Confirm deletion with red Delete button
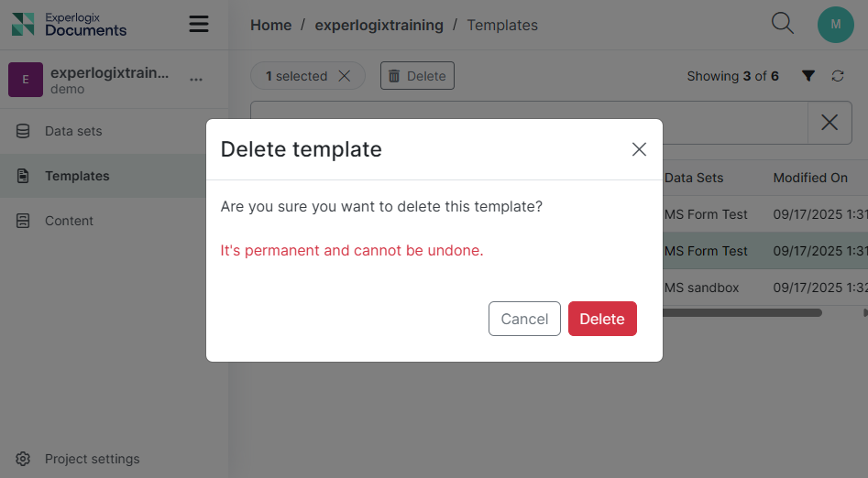This screenshot has width=868, height=478. (602, 319)
